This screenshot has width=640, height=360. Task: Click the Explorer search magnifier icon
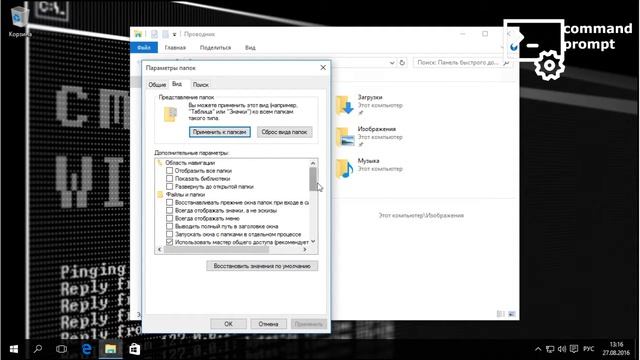coord(506,63)
